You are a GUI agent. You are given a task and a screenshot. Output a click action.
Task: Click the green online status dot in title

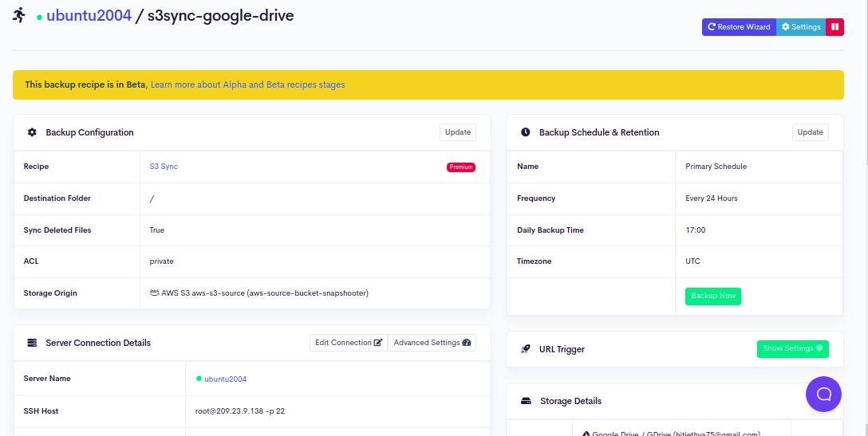[39, 18]
